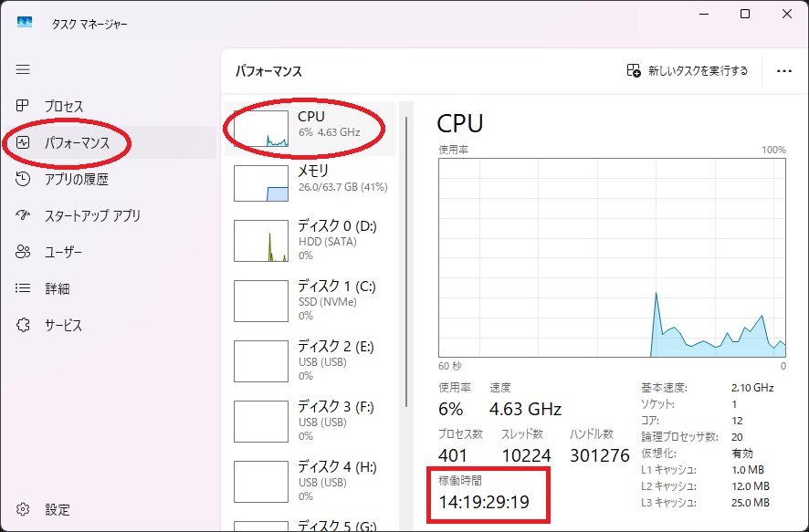Collapse the sidebar with the hamburger icon
The image size is (809, 532).
(x=23, y=69)
